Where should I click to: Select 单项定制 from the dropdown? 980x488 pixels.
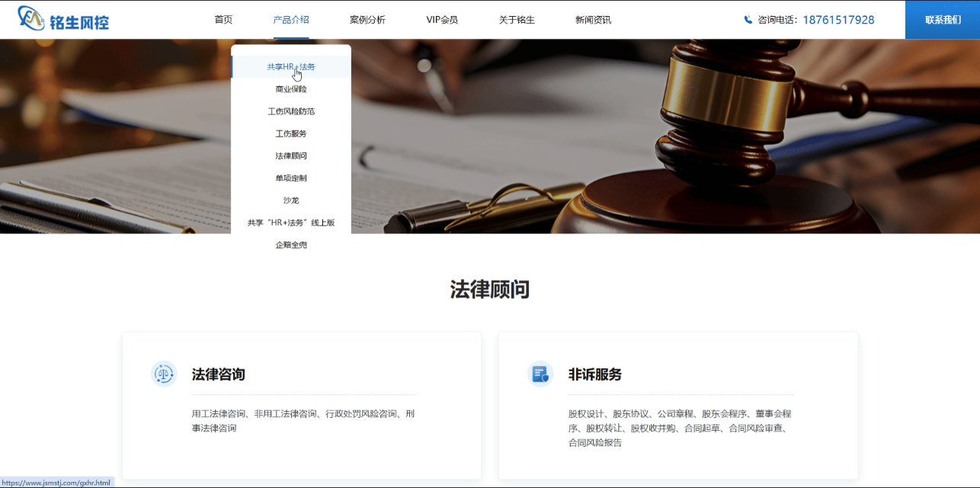[x=290, y=177]
